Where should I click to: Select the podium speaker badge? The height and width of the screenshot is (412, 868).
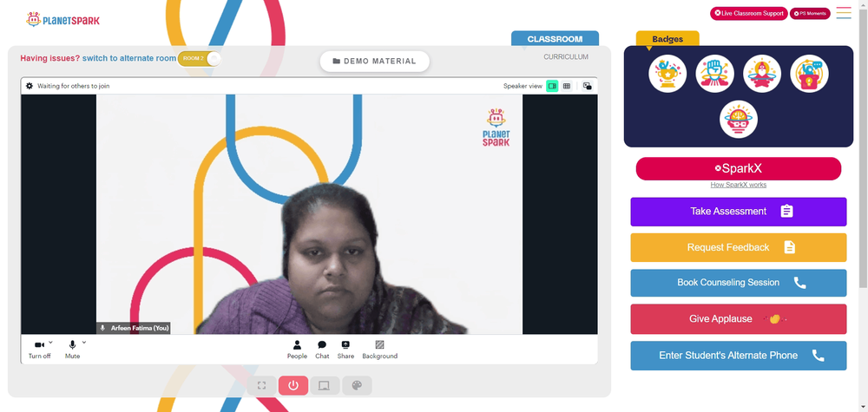(x=809, y=74)
